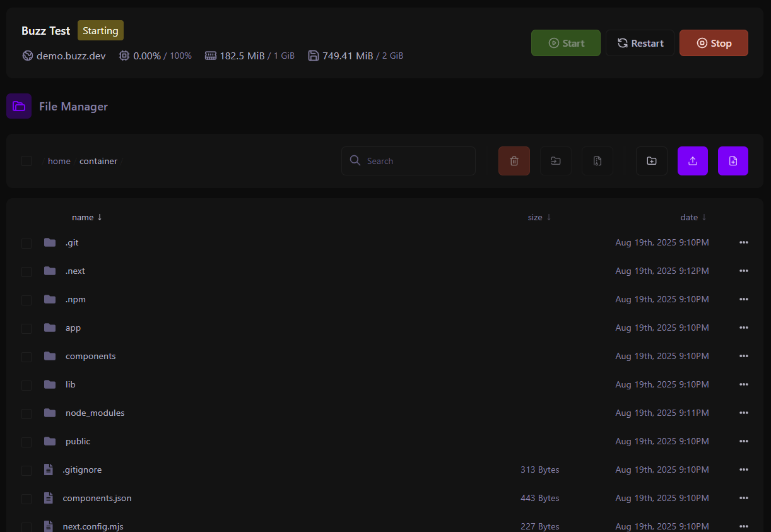Tick the checkbox for .git folder

point(26,244)
